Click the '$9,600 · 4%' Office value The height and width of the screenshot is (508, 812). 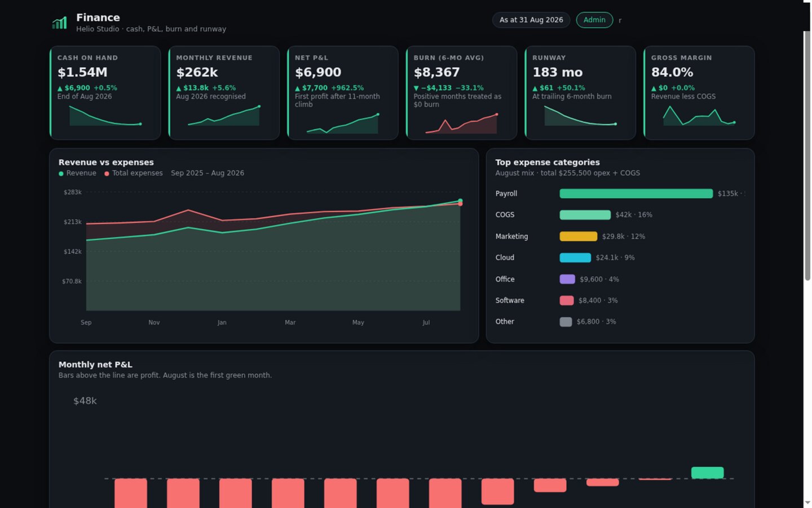599,279
